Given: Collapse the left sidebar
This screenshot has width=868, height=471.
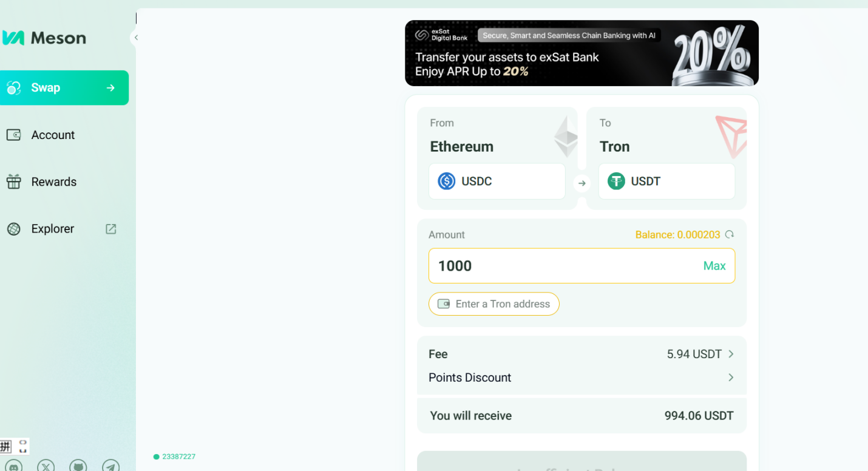Looking at the screenshot, I should (x=136, y=38).
